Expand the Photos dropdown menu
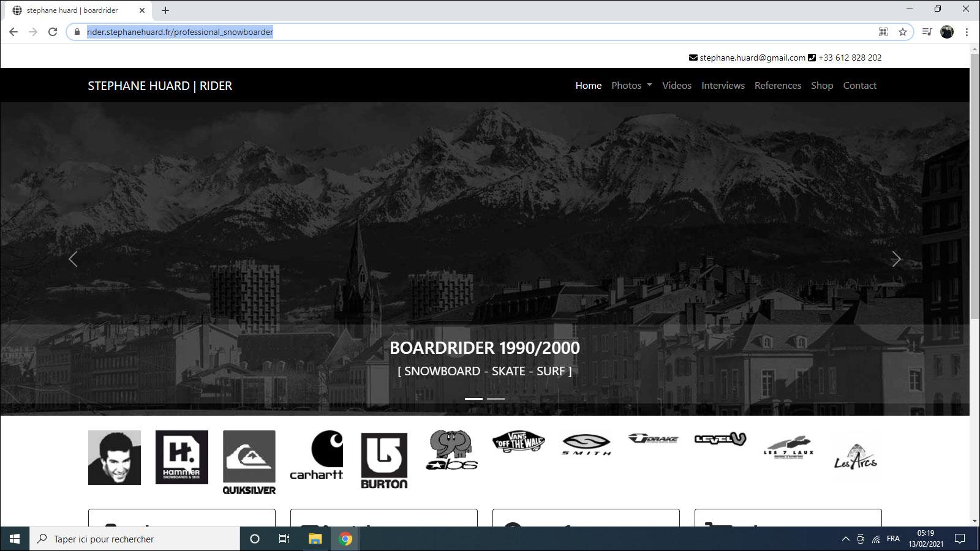 click(631, 86)
